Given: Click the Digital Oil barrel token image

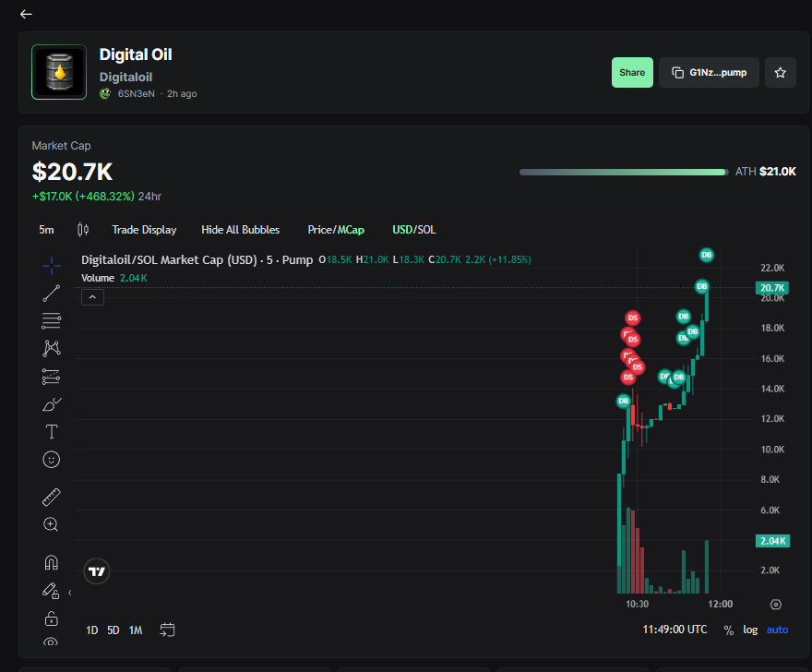Looking at the screenshot, I should pyautogui.click(x=59, y=72).
